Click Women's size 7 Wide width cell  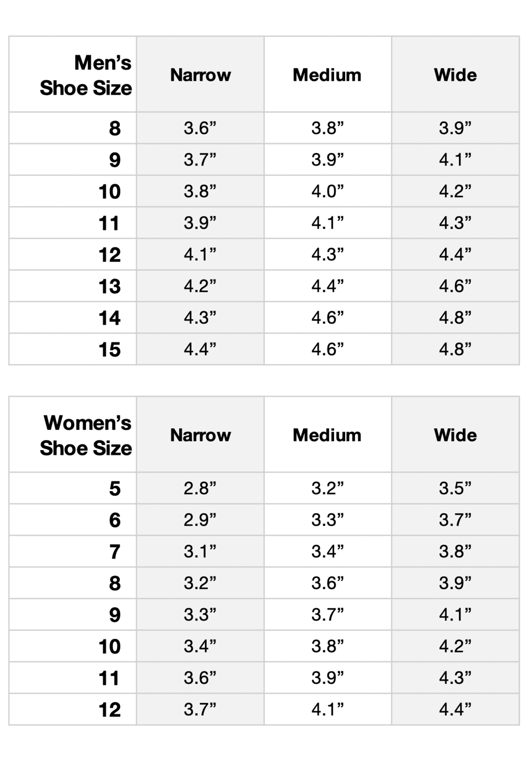click(x=455, y=551)
